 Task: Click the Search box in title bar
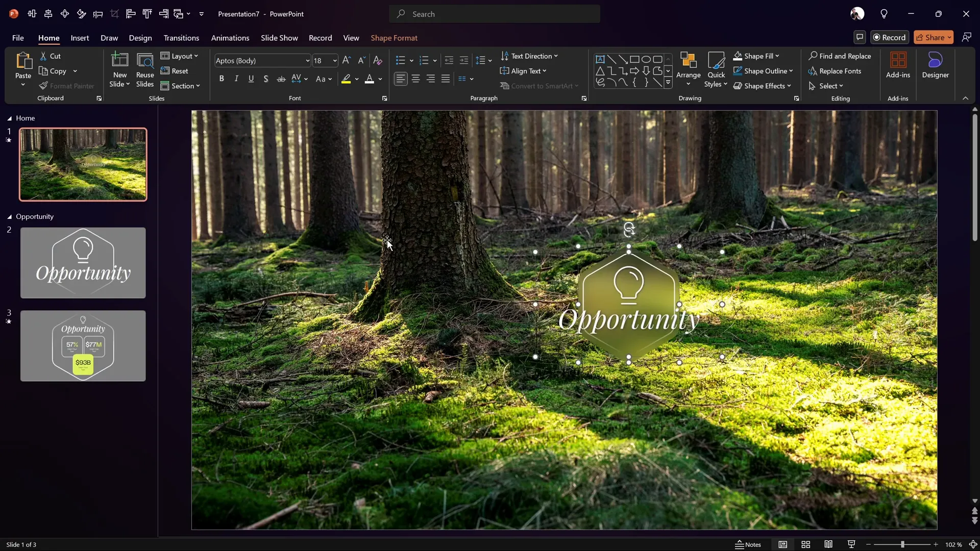[495, 14]
